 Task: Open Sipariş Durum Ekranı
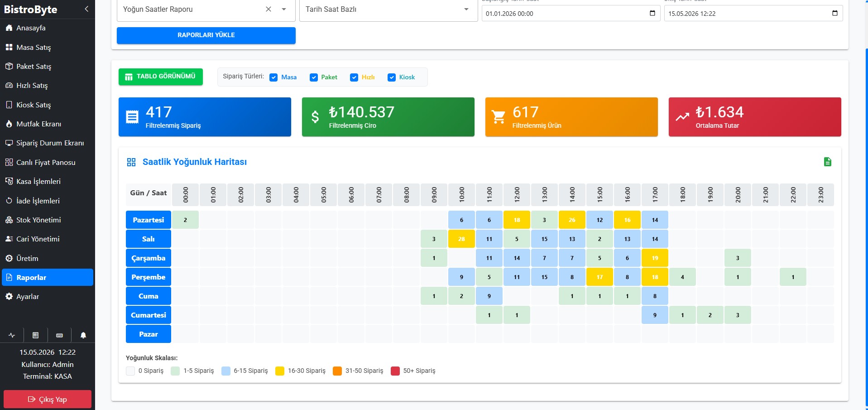click(x=48, y=143)
